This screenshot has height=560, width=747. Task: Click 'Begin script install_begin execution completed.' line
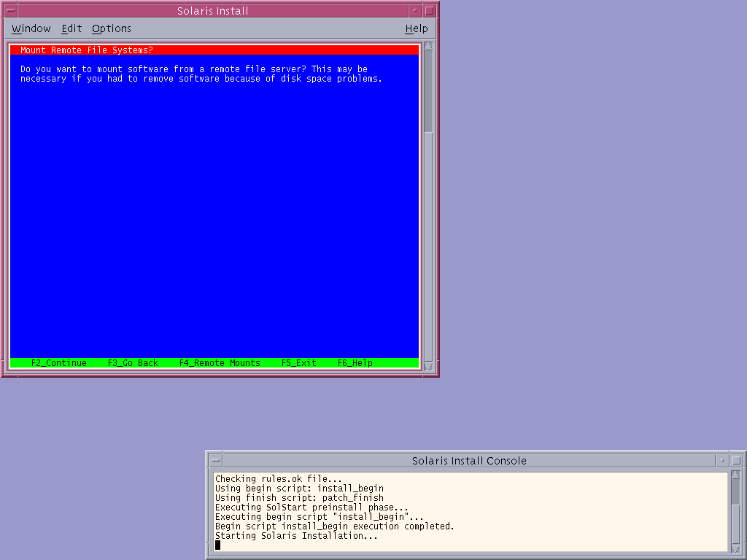(334, 526)
